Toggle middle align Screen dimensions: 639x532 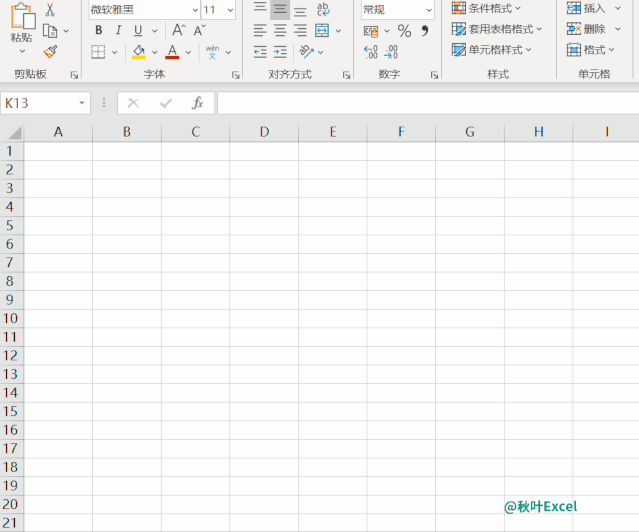[280, 9]
